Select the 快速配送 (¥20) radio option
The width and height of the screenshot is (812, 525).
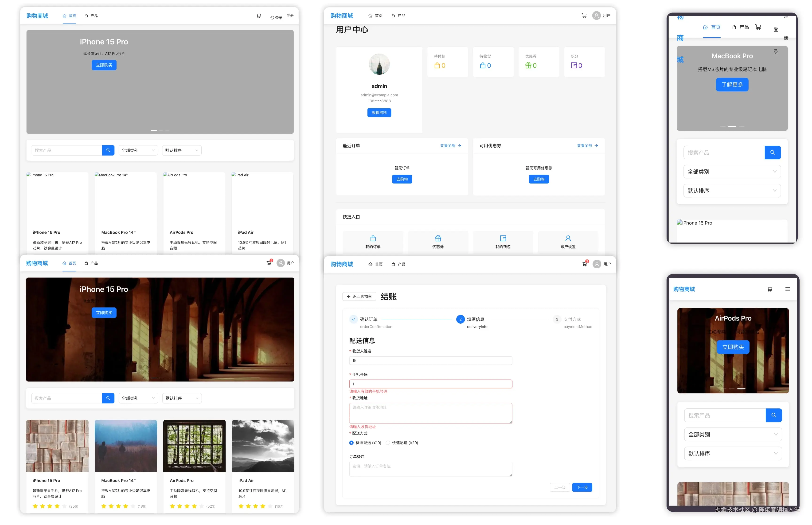388,443
